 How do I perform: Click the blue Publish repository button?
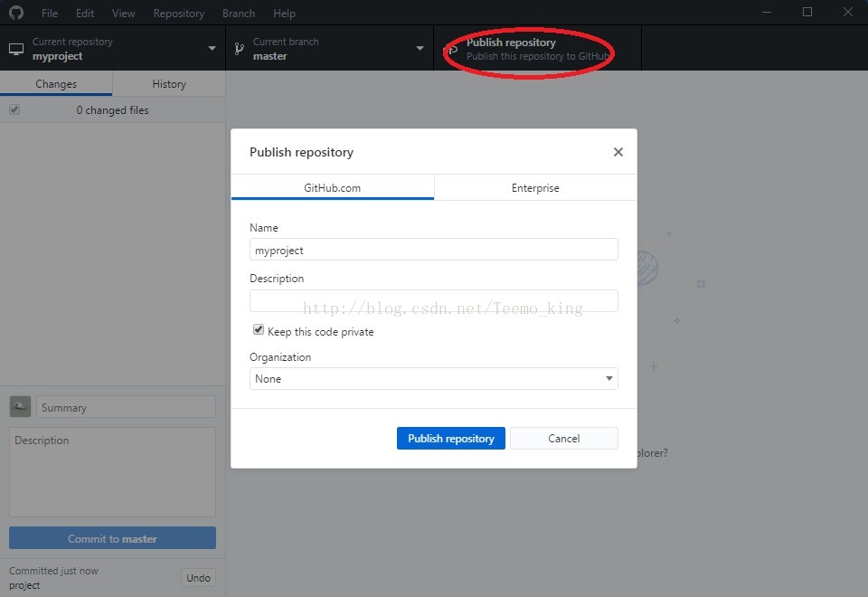[x=450, y=438]
